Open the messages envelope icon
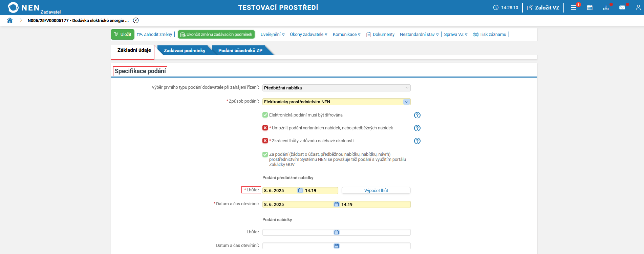Image resolution: width=644 pixels, height=254 pixels. click(622, 7)
